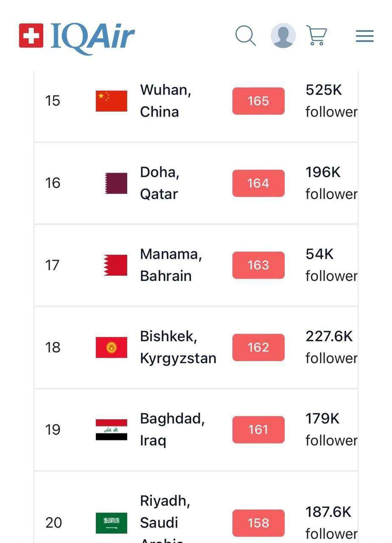Click the Manama, Bahrain city link
The height and width of the screenshot is (543, 392).
click(x=170, y=265)
